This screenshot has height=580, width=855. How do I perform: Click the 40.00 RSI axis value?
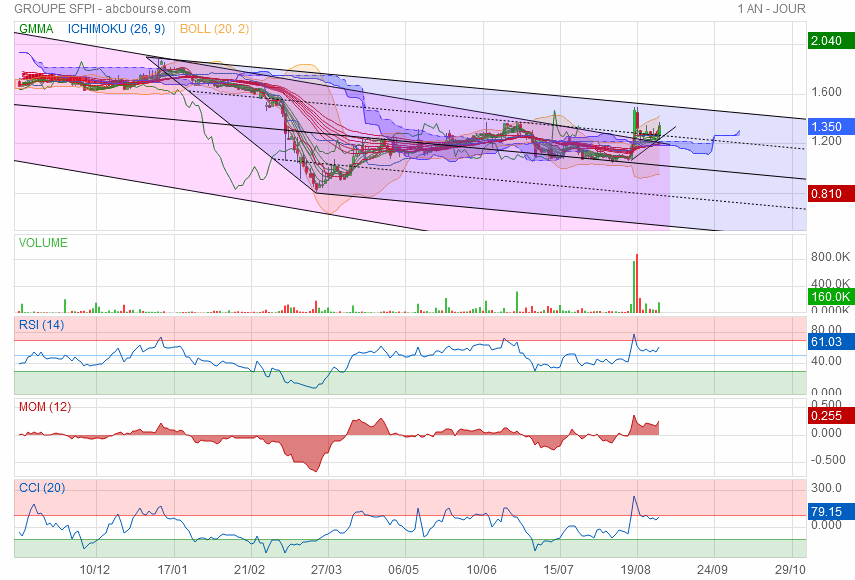pyautogui.click(x=826, y=361)
